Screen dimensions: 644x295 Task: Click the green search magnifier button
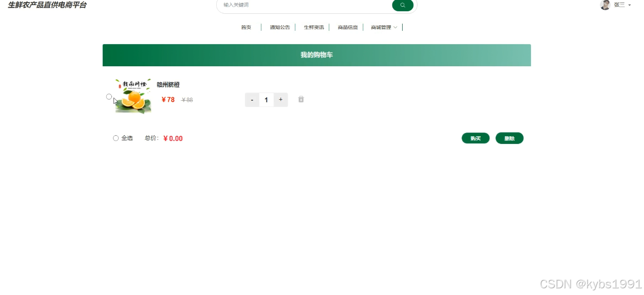[x=403, y=5]
